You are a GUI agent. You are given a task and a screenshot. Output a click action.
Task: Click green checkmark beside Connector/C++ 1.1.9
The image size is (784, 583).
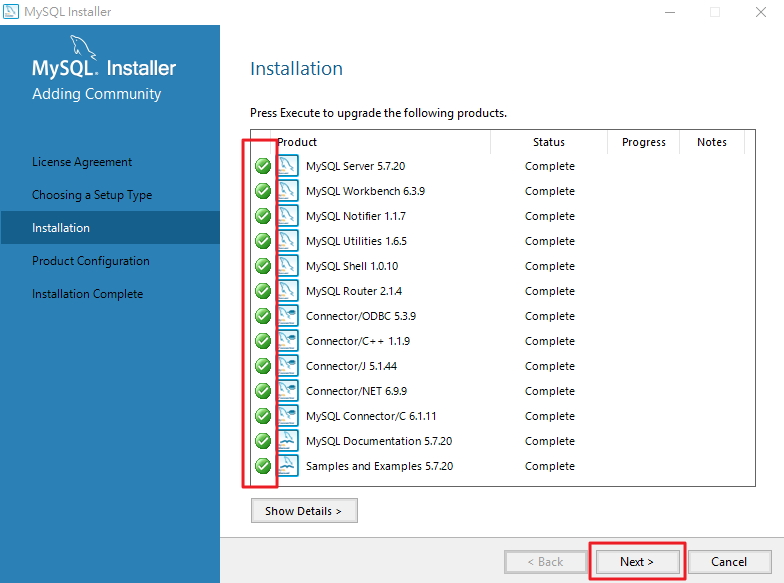point(263,340)
